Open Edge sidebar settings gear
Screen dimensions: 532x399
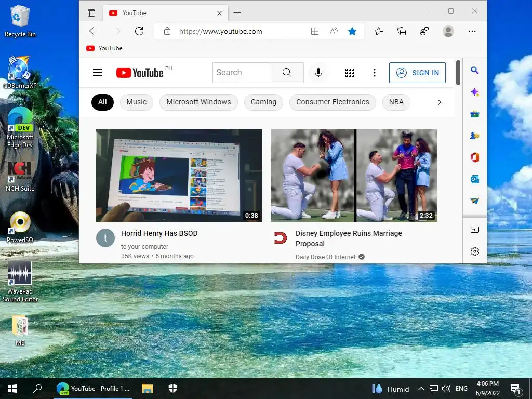pos(475,251)
